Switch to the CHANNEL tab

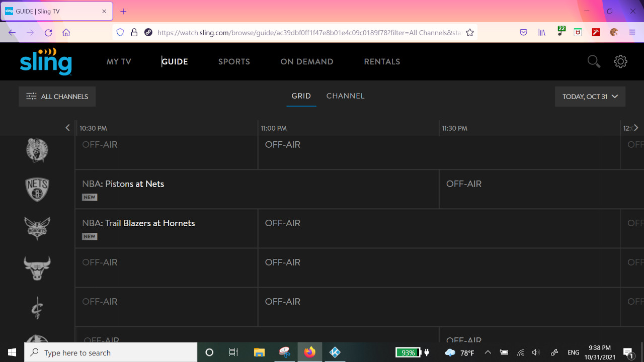coord(346,96)
